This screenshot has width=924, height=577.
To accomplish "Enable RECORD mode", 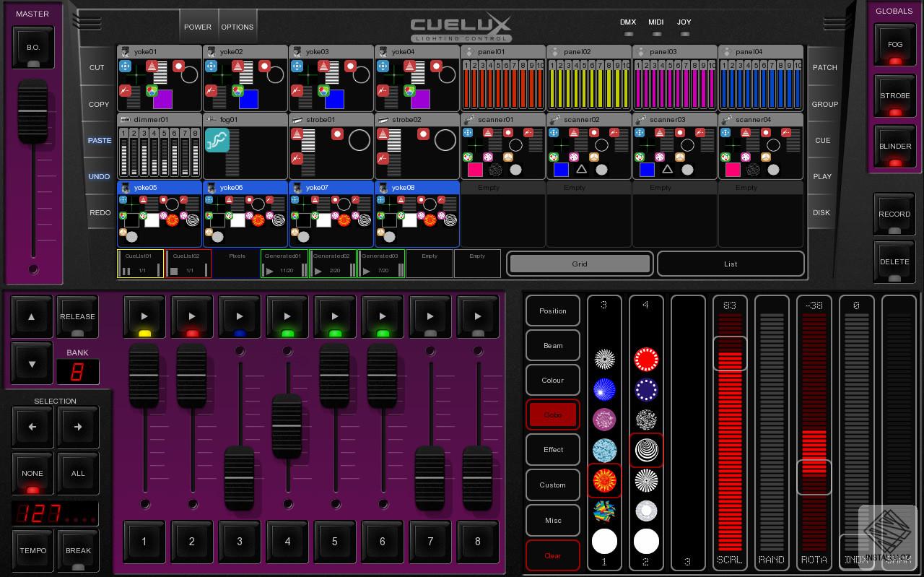I will 894,214.
